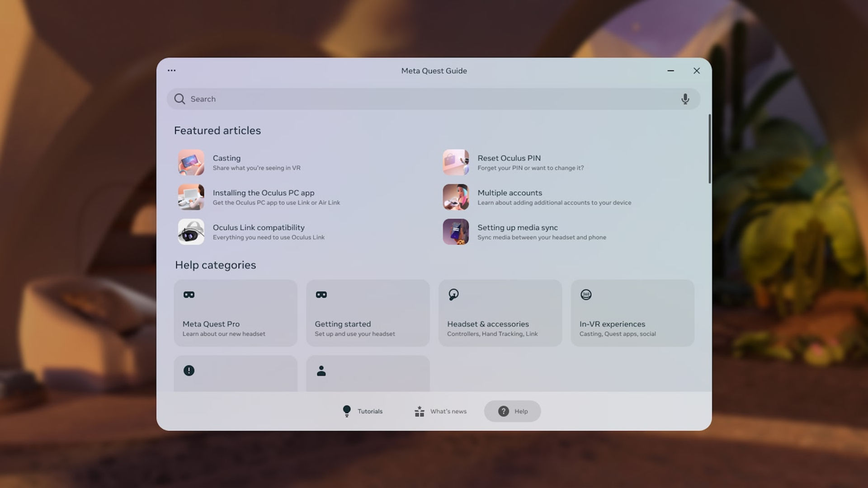Image resolution: width=868 pixels, height=488 pixels.
Task: Open the Headset & accessories category label
Action: 488,324
